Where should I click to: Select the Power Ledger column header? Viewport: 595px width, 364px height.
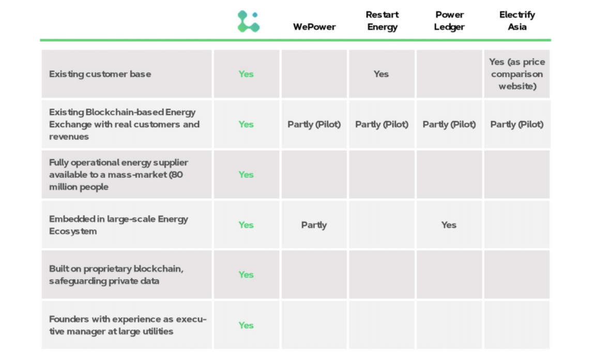point(449,21)
